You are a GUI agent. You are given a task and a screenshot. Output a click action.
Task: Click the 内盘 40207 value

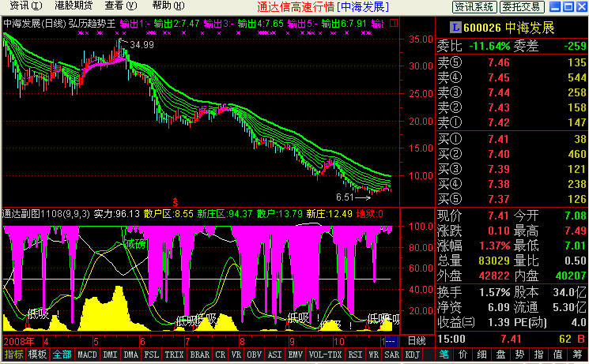[571, 276]
